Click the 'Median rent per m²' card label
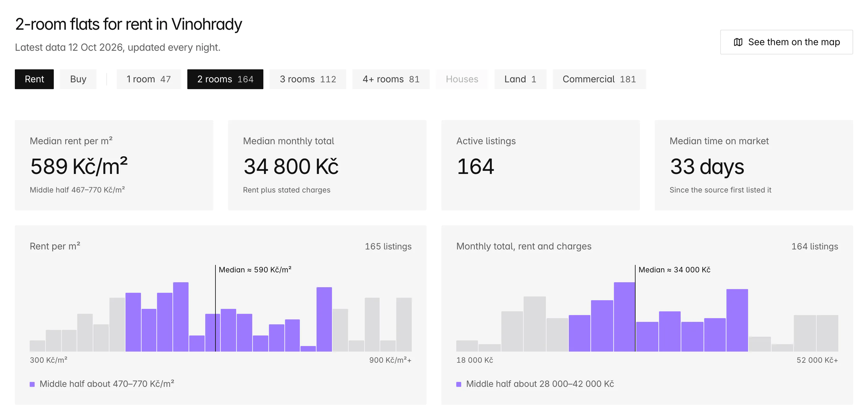The height and width of the screenshot is (411, 868). 71,141
